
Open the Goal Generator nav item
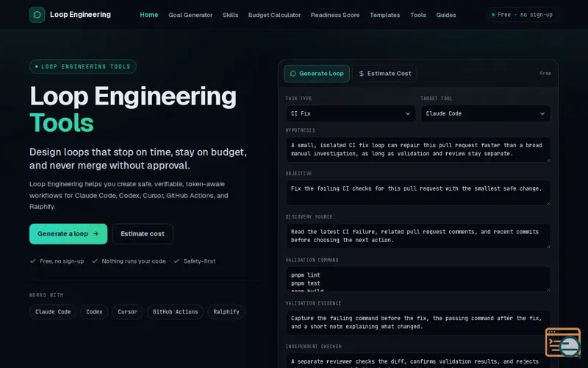pos(190,15)
